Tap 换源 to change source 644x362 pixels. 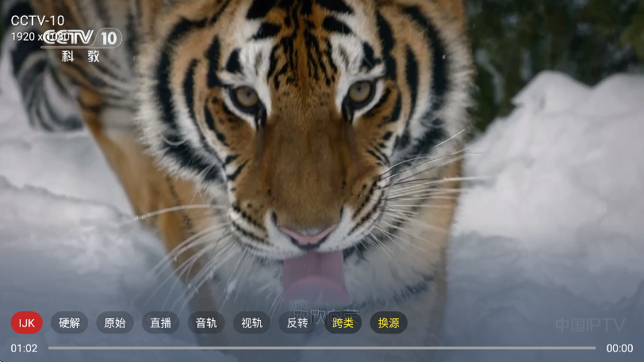tap(389, 322)
